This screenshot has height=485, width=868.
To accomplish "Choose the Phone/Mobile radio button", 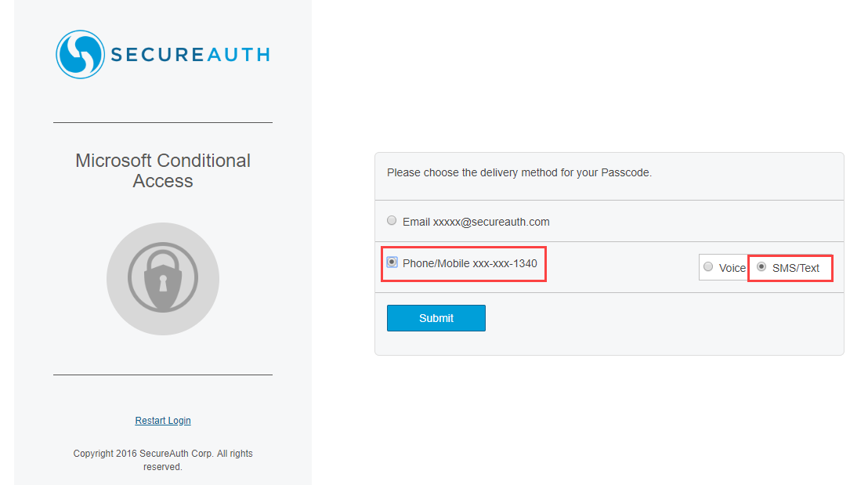I will point(392,262).
